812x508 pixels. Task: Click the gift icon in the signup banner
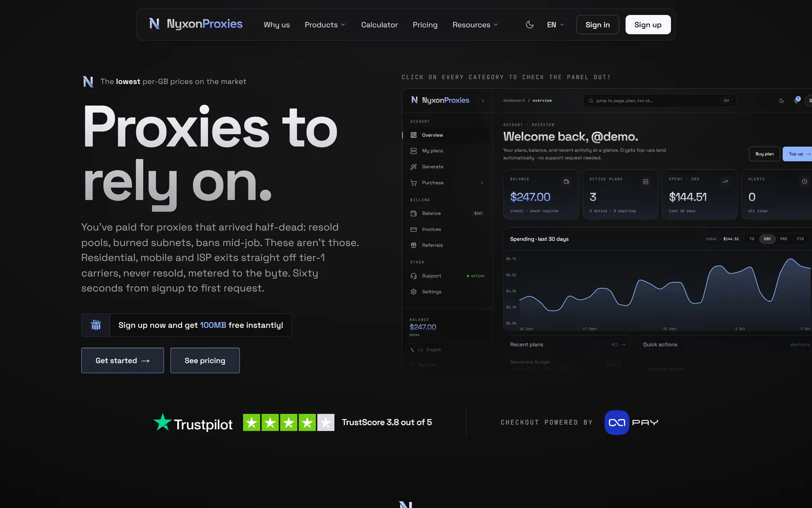pyautogui.click(x=96, y=325)
